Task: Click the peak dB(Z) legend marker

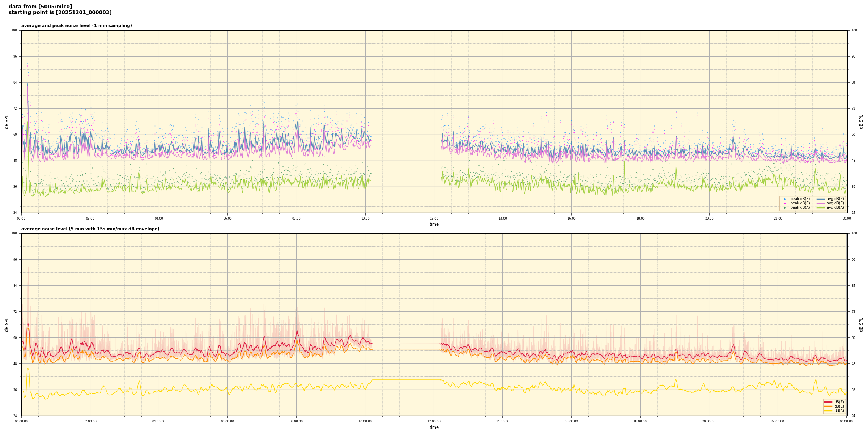Action: click(x=784, y=199)
